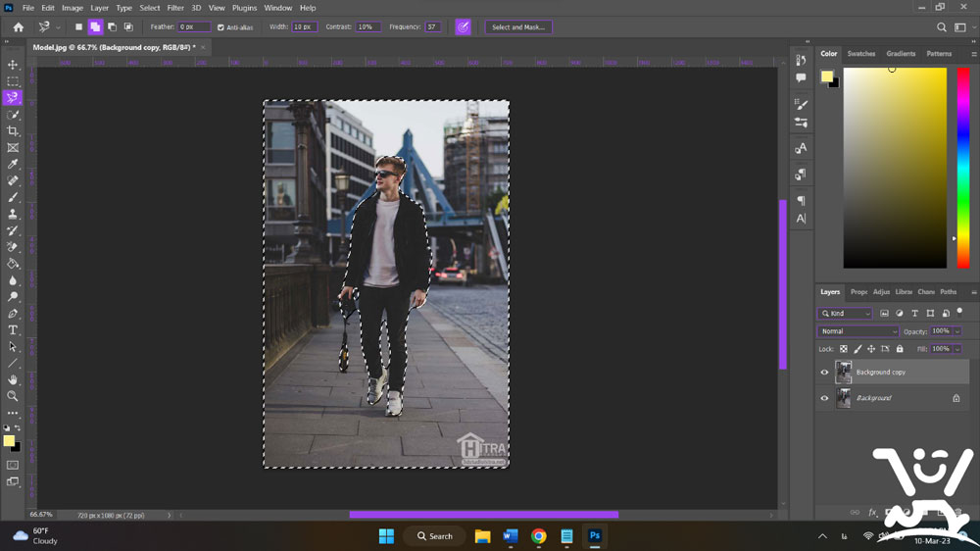This screenshot has height=551, width=980.
Task: Select the Zoom tool
Action: coord(13,396)
